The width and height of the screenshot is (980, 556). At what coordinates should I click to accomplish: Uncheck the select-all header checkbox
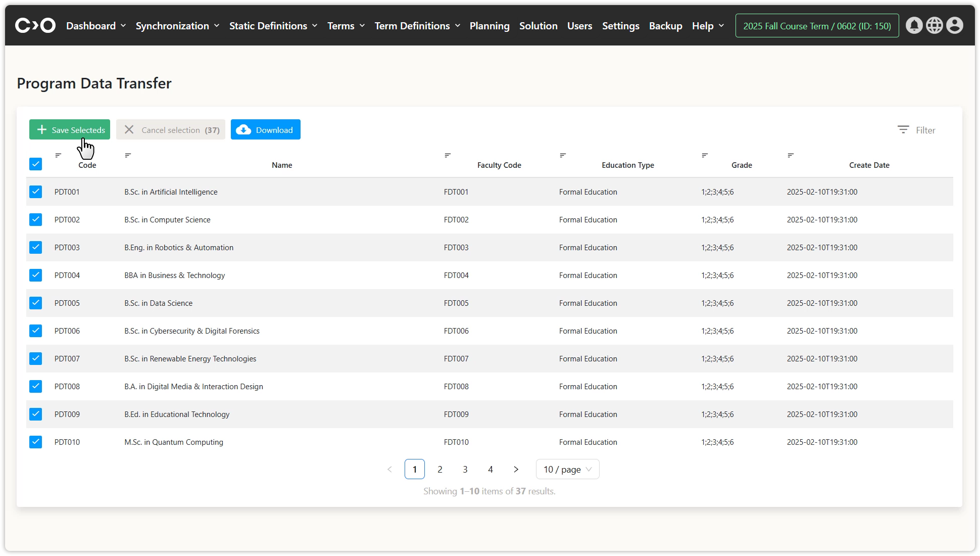tap(35, 164)
